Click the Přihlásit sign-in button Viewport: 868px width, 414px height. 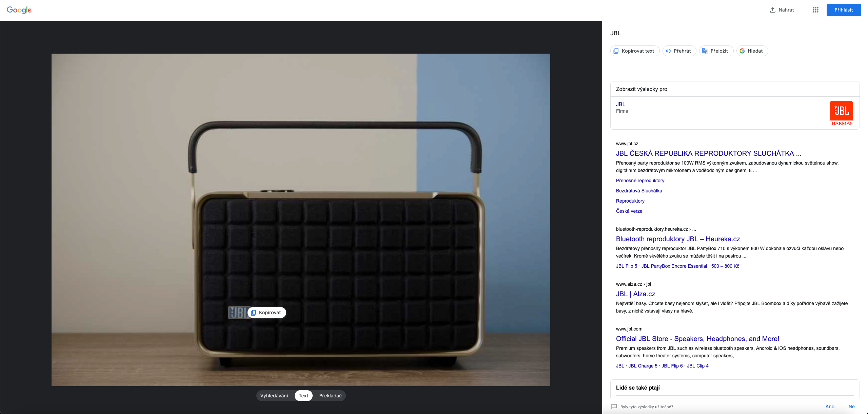(x=843, y=10)
